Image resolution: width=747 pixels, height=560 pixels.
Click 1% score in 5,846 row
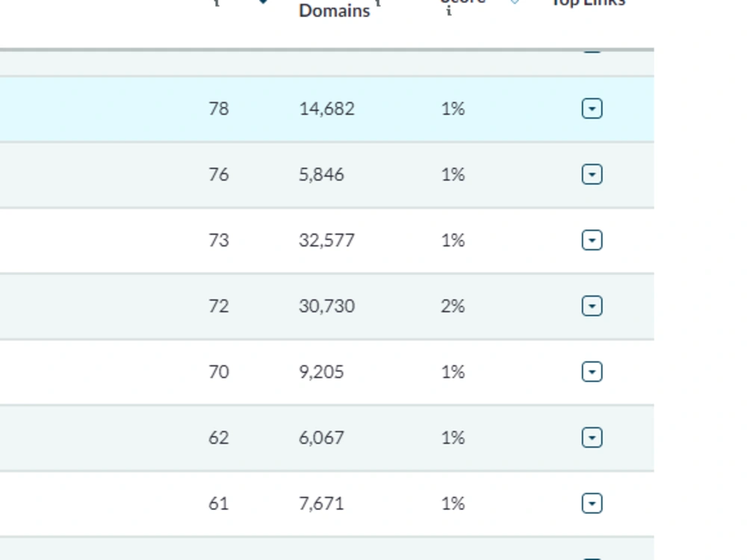pos(453,174)
